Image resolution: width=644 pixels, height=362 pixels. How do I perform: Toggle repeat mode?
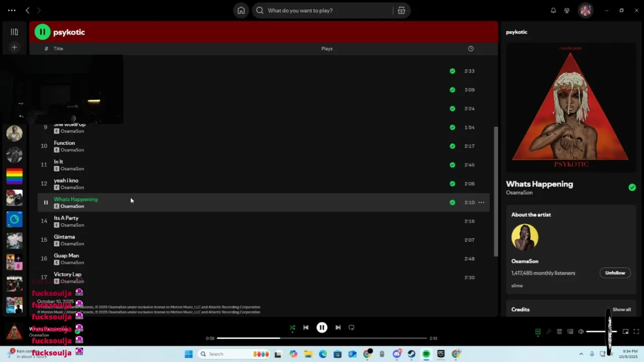click(x=352, y=327)
